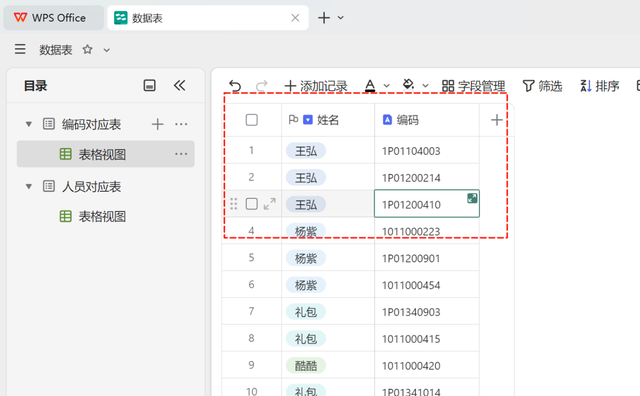The image size is (640, 396).
Task: Open the 筛选 filter button
Action: 542,86
